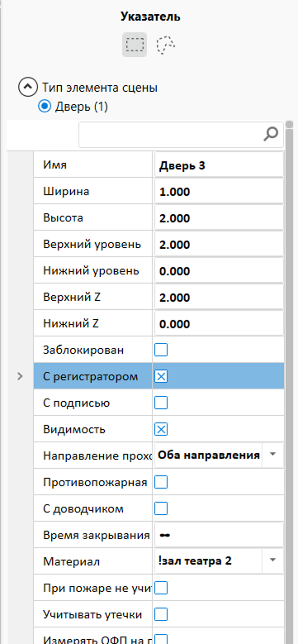The width and height of the screenshot is (298, 644).
Task: Enable the Измерять ОФП checkbox
Action: (161, 639)
